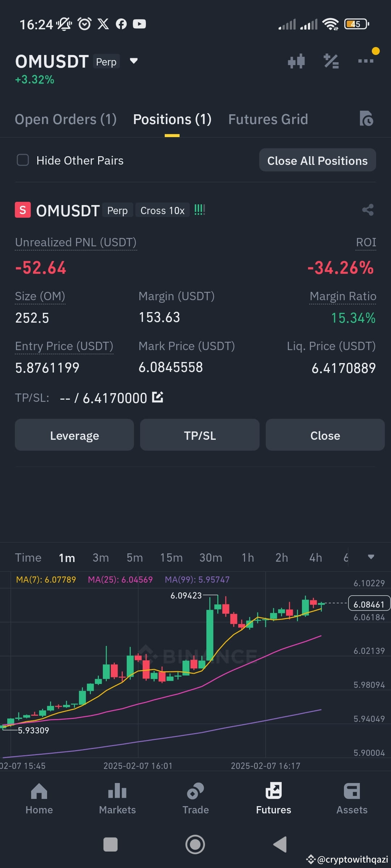Tap the Facebook notification icon
This screenshot has width=391, height=868.
[121, 24]
